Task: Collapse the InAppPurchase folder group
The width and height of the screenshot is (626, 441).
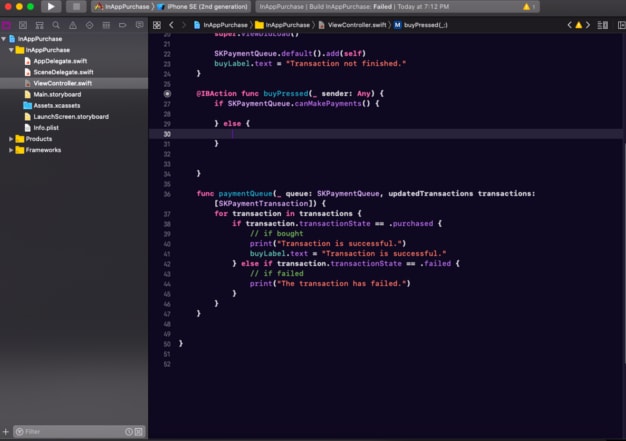Action: [x=11, y=50]
